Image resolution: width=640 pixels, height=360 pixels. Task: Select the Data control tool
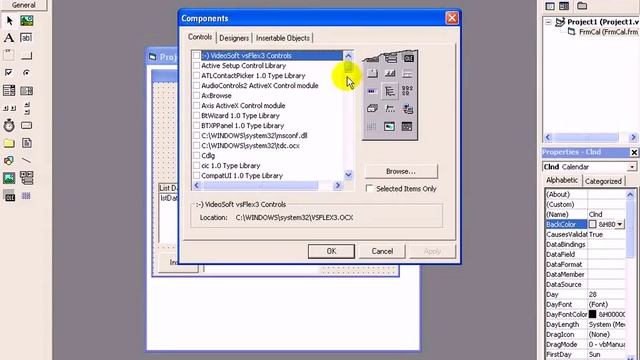[27, 178]
